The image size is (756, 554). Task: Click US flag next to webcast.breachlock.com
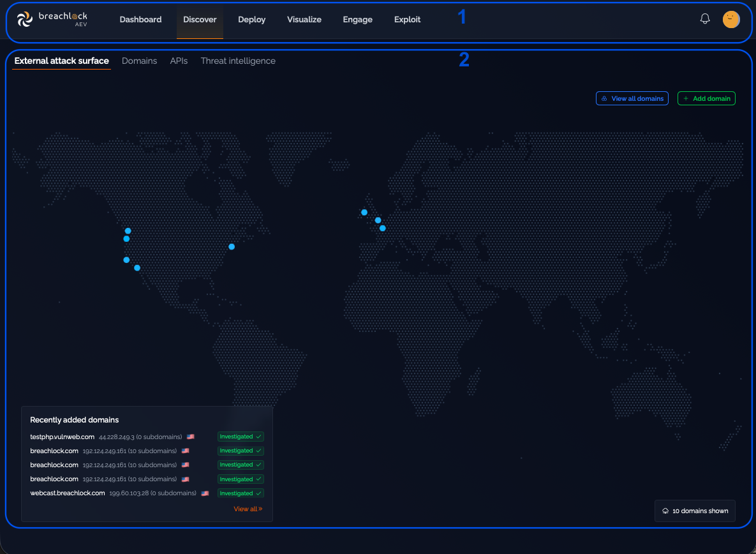(205, 493)
